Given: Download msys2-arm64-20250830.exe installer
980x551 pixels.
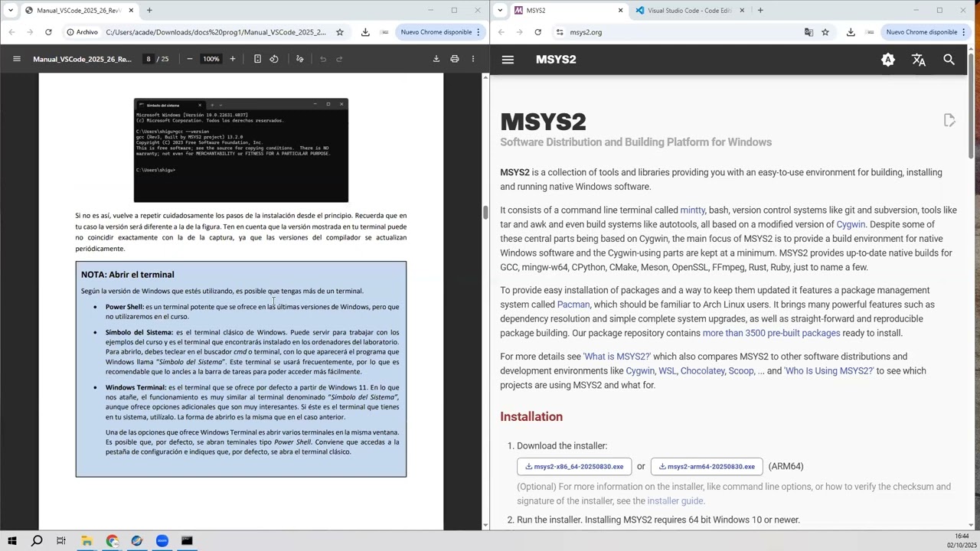Looking at the screenshot, I should pyautogui.click(x=707, y=467).
